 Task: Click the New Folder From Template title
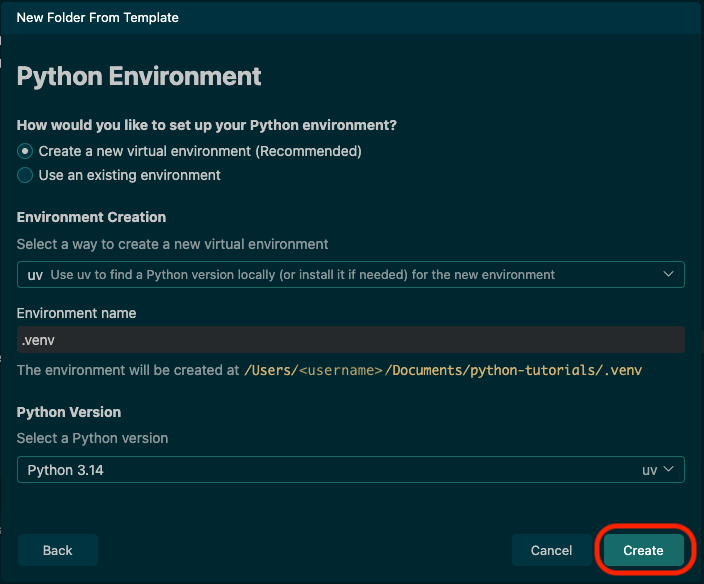(x=97, y=18)
